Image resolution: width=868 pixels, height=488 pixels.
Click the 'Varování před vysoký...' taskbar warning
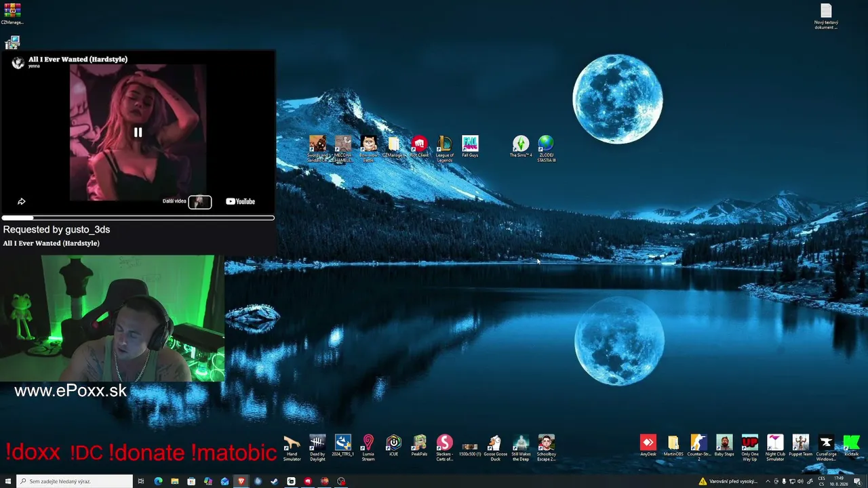coord(728,481)
